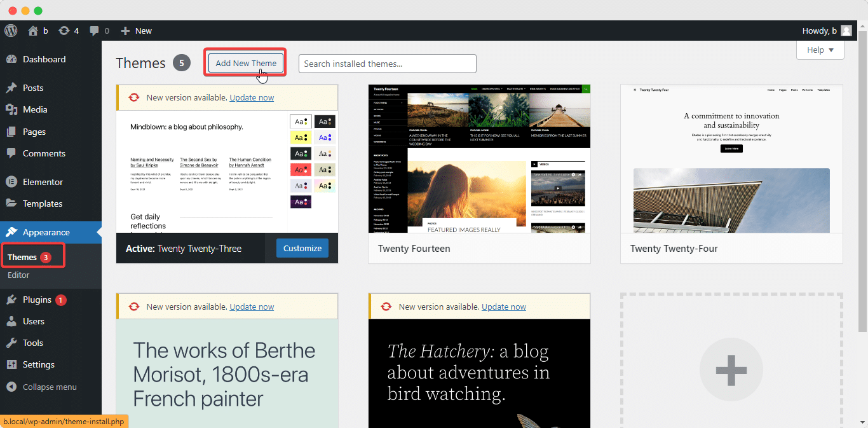The image size is (868, 428).
Task: Focus the Search installed themes field
Action: click(x=388, y=64)
